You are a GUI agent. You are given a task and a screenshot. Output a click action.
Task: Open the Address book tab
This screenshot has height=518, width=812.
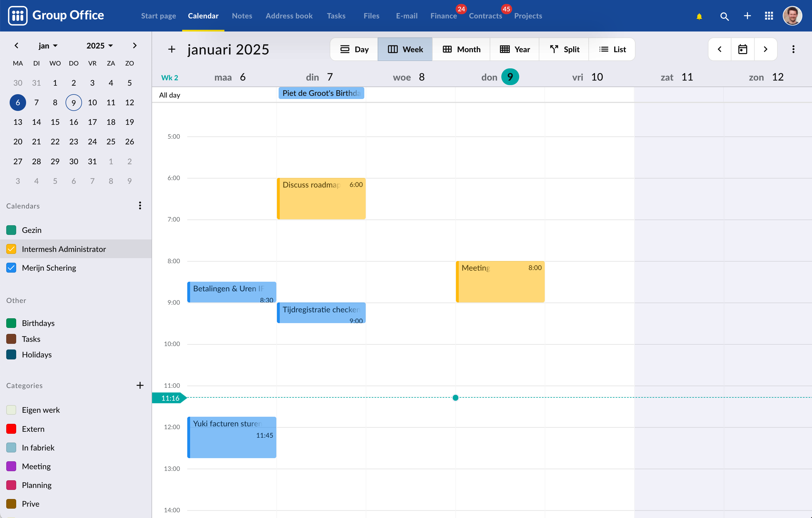coord(289,16)
